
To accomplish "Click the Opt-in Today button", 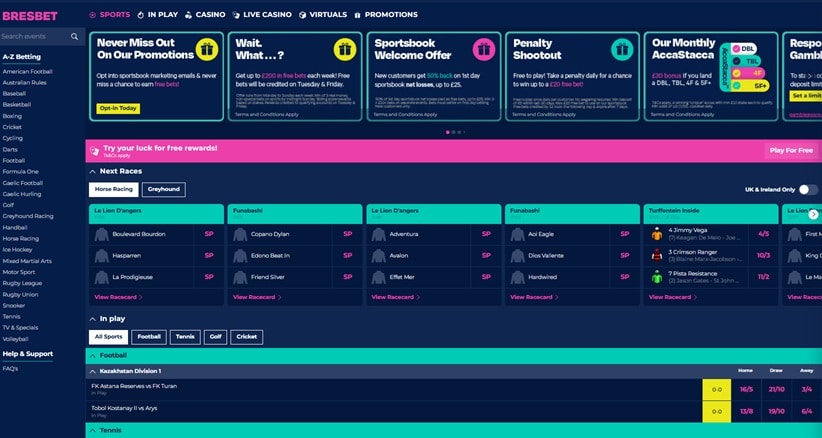I will coord(118,108).
